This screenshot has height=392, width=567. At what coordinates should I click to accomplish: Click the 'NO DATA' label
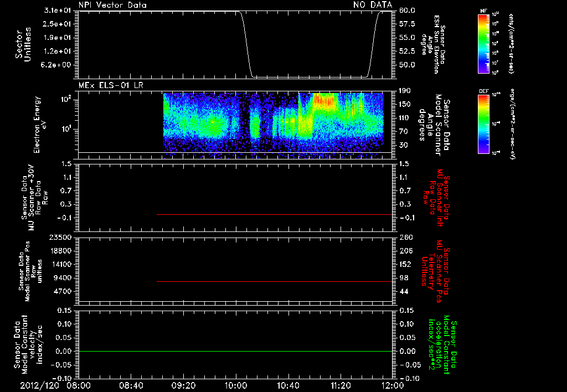tap(373, 4)
